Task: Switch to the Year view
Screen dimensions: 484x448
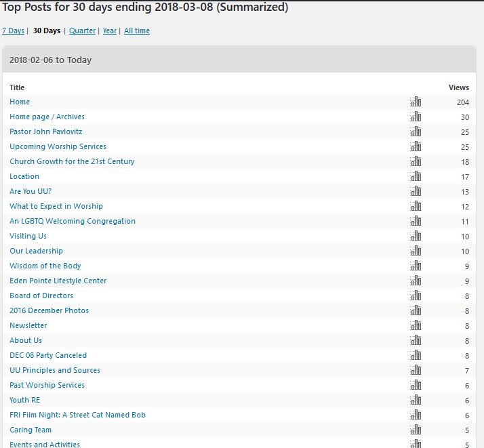Action: [x=110, y=30]
